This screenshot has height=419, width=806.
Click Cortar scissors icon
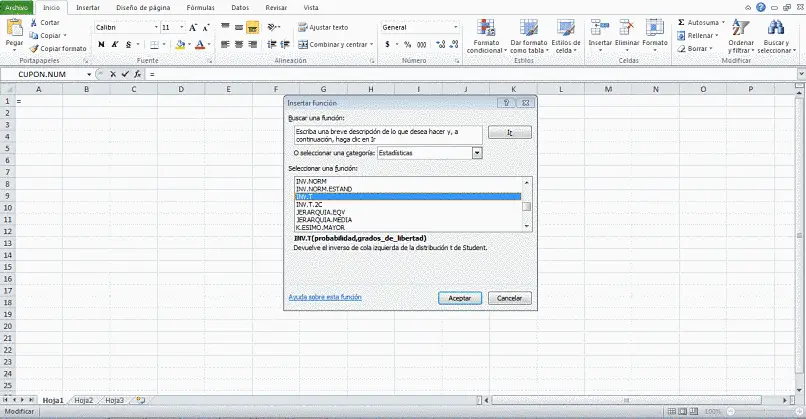pos(34,23)
